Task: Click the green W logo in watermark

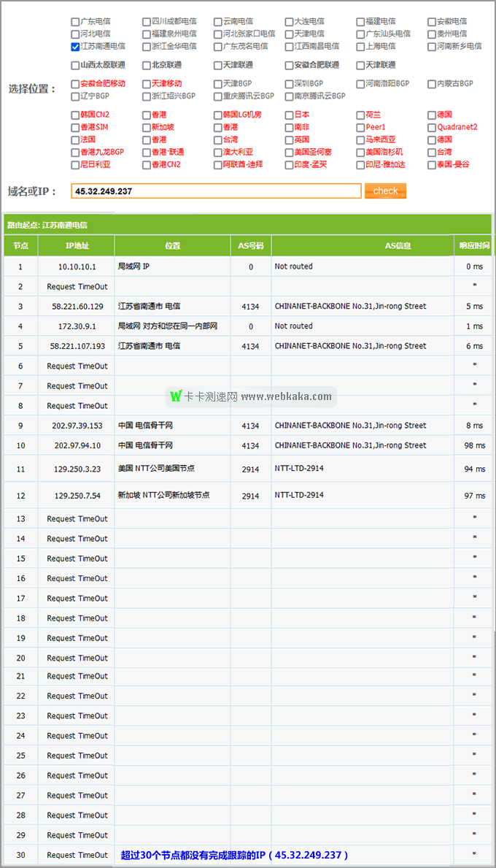Action: click(175, 396)
